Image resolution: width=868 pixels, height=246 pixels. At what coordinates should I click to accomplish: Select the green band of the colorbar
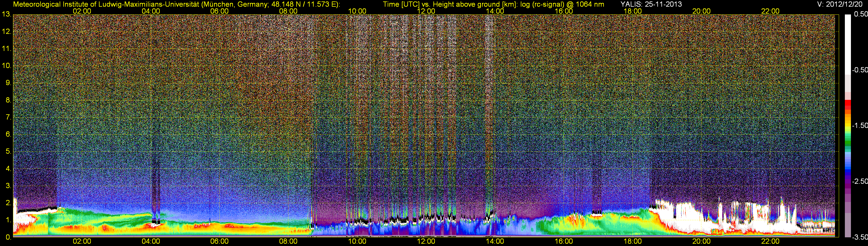[848, 142]
